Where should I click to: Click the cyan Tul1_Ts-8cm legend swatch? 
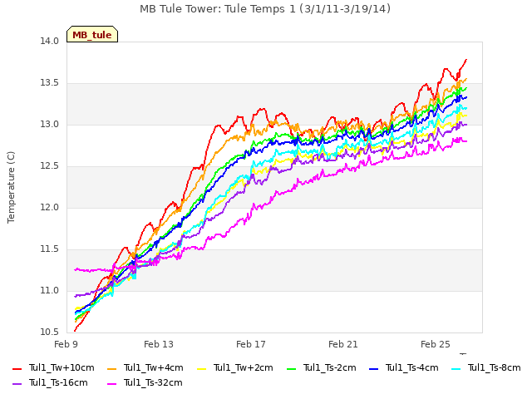point(456,368)
